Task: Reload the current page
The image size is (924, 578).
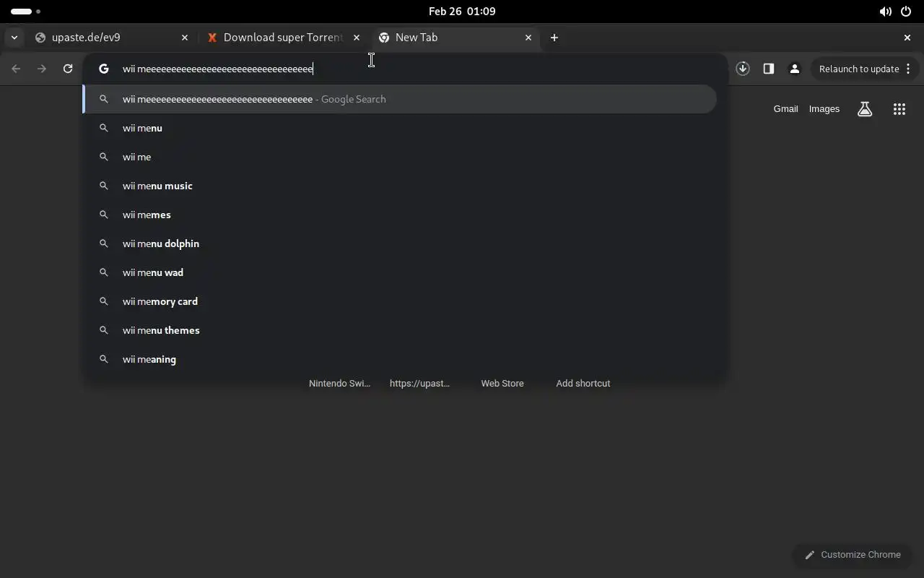Action: pos(68,69)
